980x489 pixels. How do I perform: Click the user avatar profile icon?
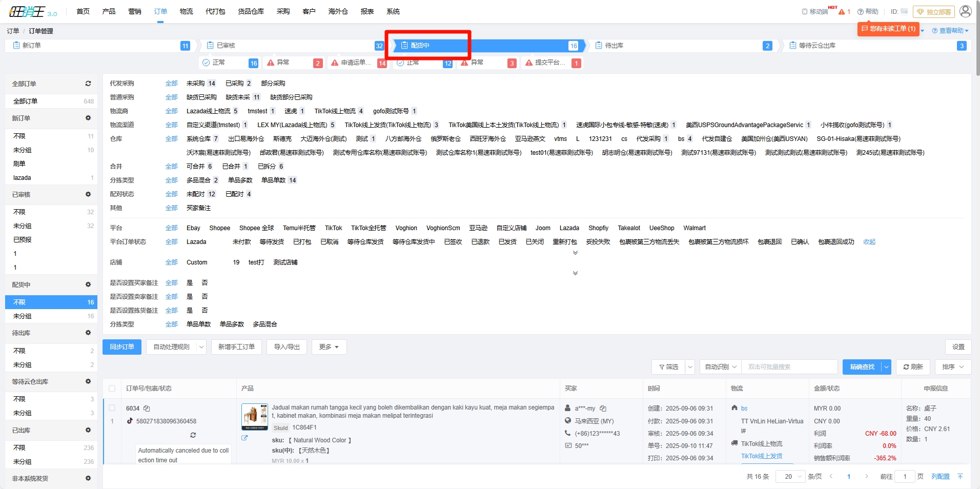click(965, 11)
